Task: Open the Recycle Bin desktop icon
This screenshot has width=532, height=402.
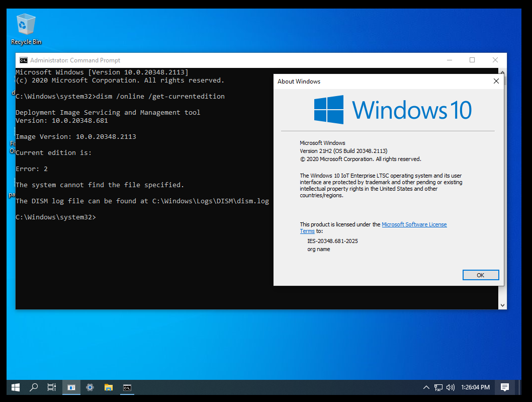Action: pyautogui.click(x=26, y=29)
